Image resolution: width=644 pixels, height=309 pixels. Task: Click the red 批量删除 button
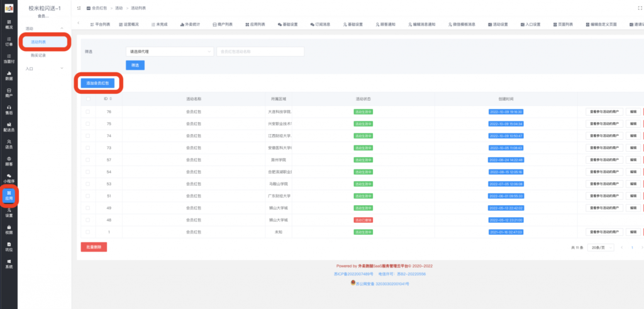pos(94,247)
